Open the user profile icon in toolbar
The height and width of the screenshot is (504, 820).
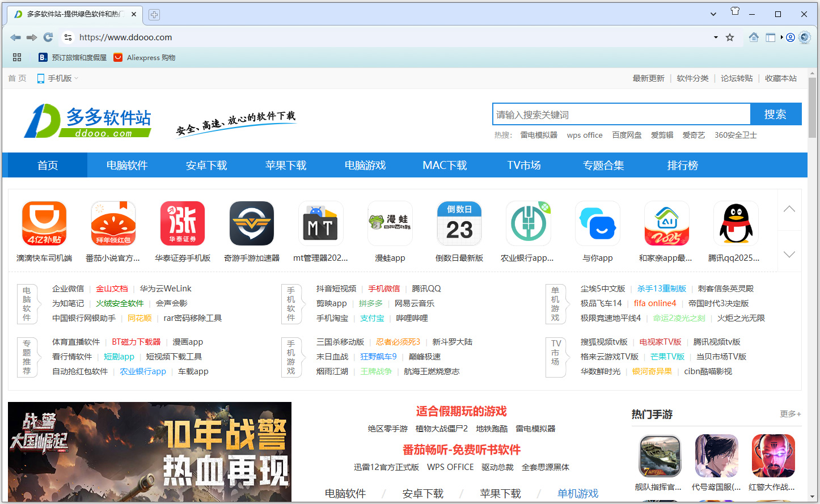791,37
